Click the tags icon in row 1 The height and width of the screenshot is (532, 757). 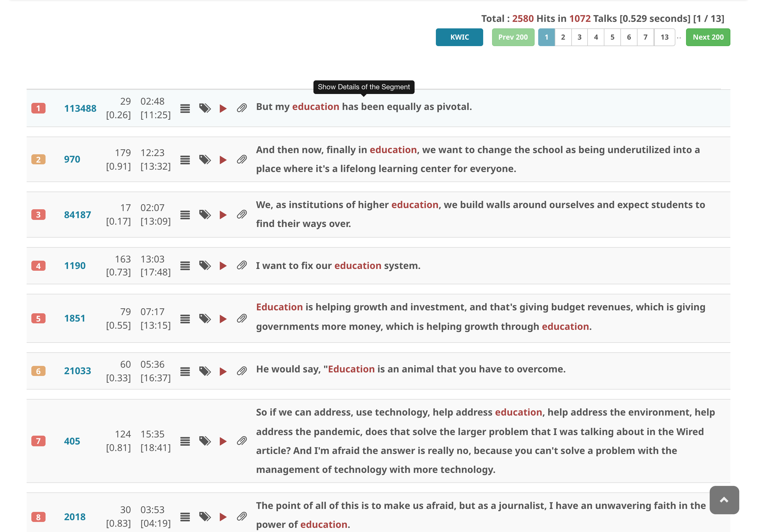205,108
